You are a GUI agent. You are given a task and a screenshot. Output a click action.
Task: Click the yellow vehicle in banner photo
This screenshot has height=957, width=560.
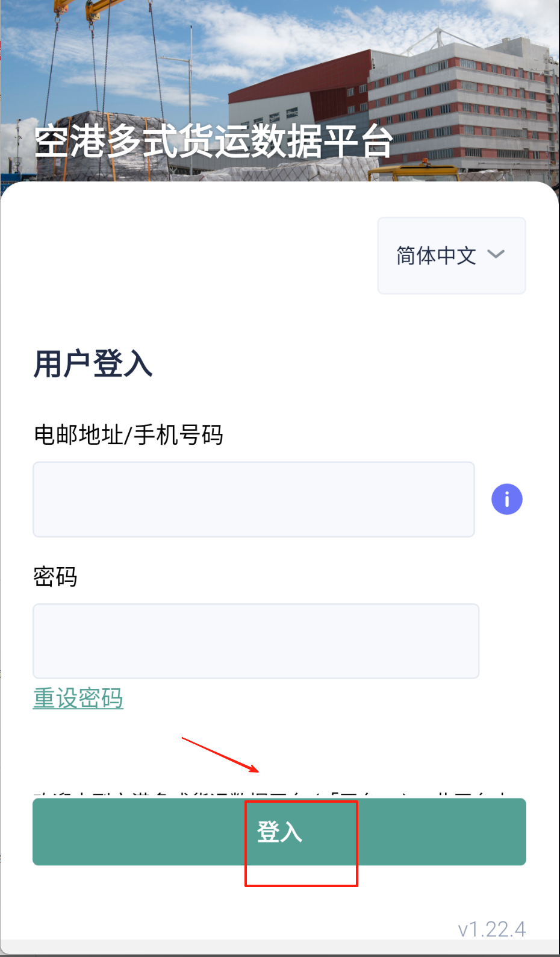415,174
